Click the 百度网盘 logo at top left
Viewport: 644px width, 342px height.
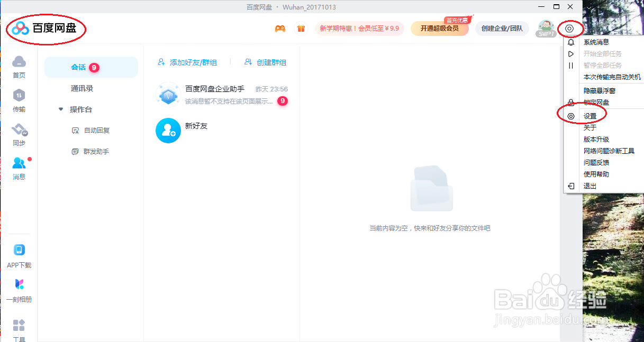(44, 28)
